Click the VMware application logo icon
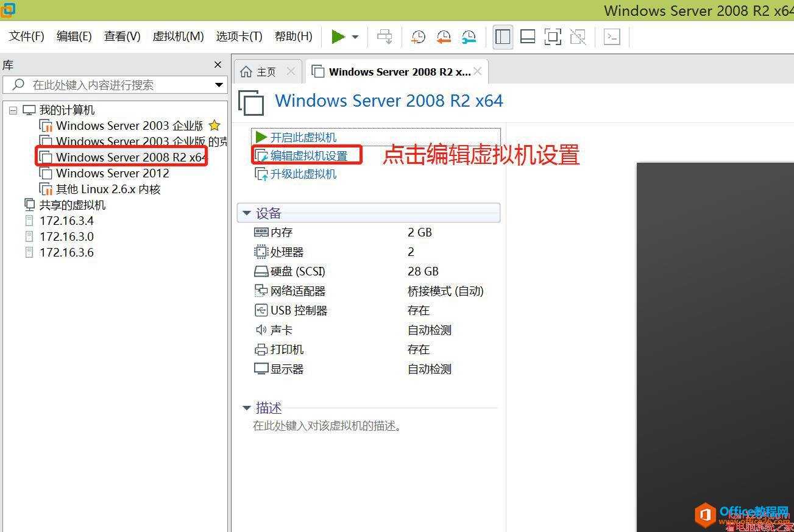 tap(8, 9)
